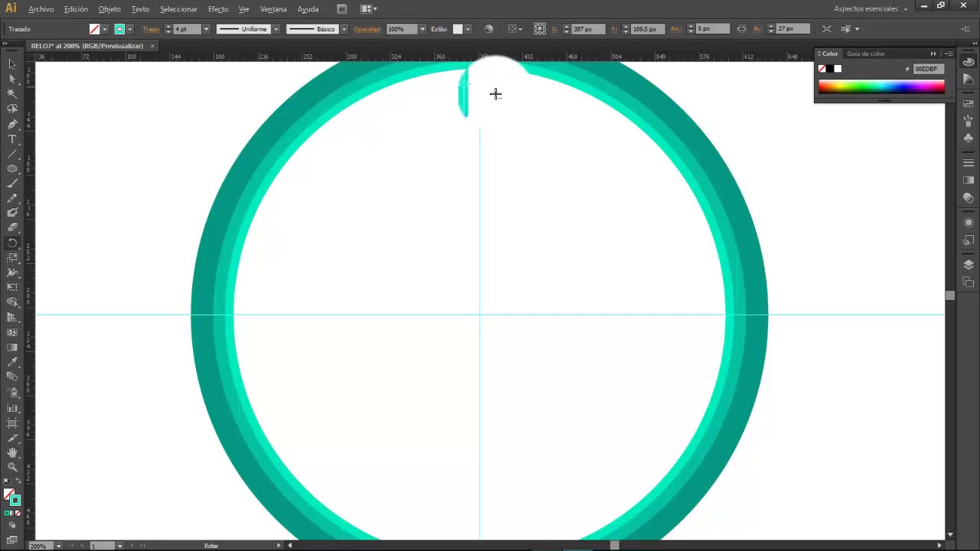The width and height of the screenshot is (980, 551).
Task: Select the Hand tool
Action: click(12, 452)
